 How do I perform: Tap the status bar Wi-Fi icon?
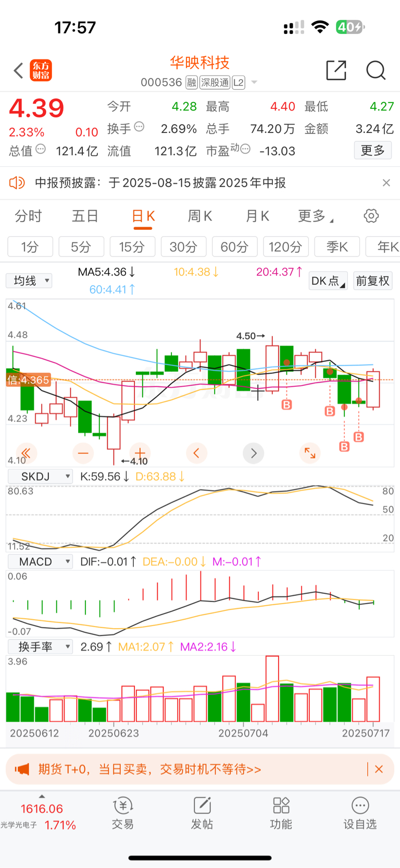[x=320, y=27]
